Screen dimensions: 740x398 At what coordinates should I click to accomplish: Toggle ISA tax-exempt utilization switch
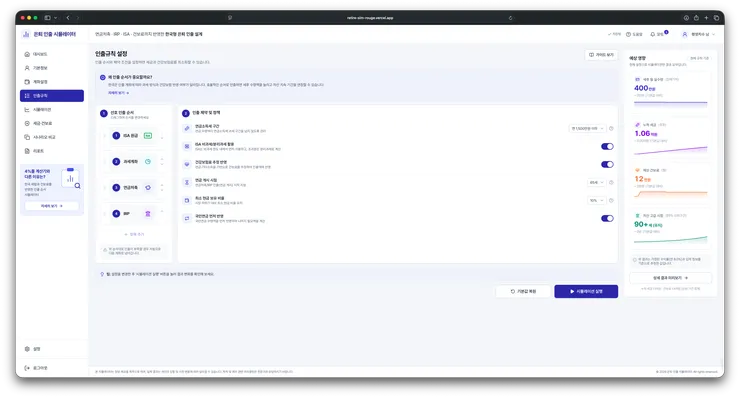click(607, 146)
